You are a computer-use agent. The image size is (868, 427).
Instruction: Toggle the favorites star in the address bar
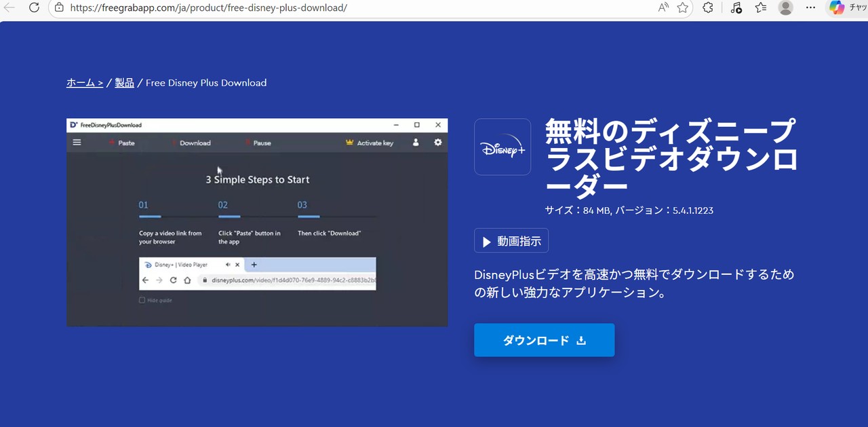coord(682,7)
